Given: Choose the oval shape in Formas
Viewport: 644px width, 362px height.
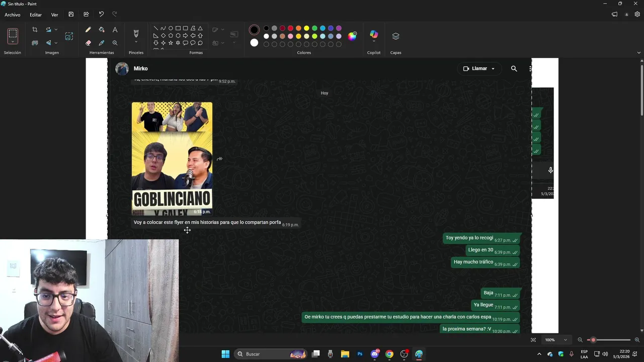Looking at the screenshot, I should (171, 28).
